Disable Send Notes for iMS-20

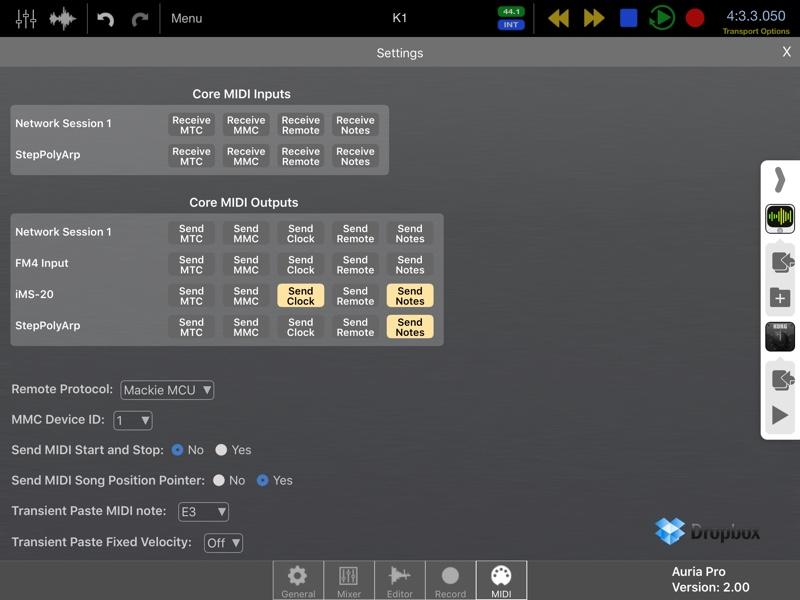[x=410, y=296]
